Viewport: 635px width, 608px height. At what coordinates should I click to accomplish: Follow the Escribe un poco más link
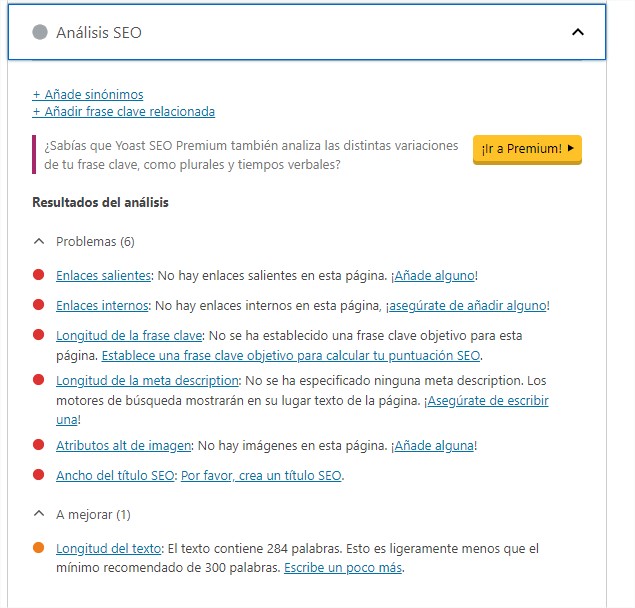(x=343, y=567)
